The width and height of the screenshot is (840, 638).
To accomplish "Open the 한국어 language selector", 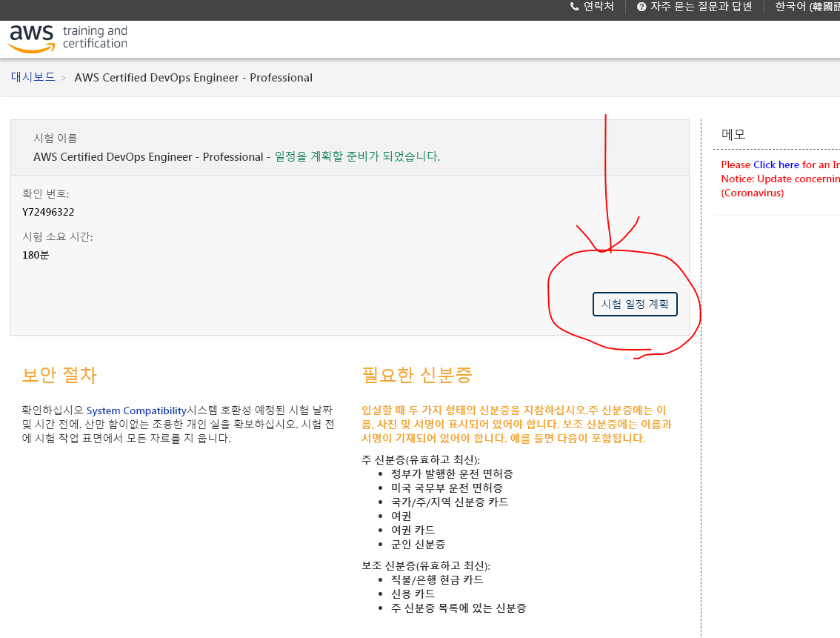I will (x=807, y=7).
